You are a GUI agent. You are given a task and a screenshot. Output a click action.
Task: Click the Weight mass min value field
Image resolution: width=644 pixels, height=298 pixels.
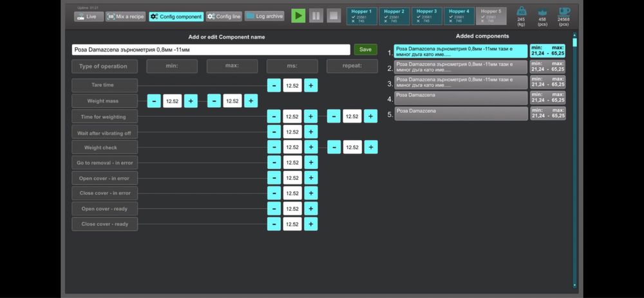(172, 101)
